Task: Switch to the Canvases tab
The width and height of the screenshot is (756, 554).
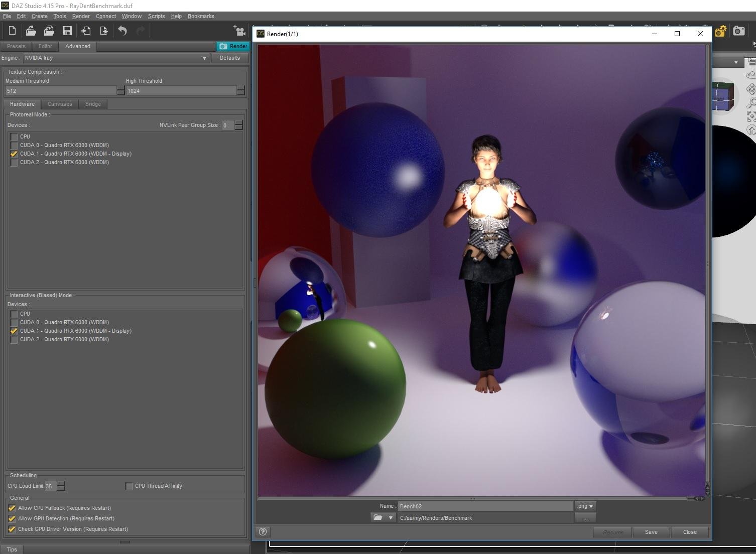Action: point(60,104)
